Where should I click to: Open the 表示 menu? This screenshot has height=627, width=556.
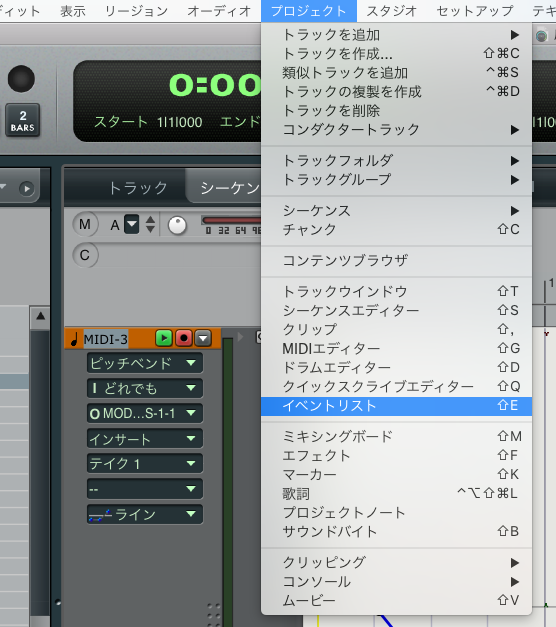point(73,11)
